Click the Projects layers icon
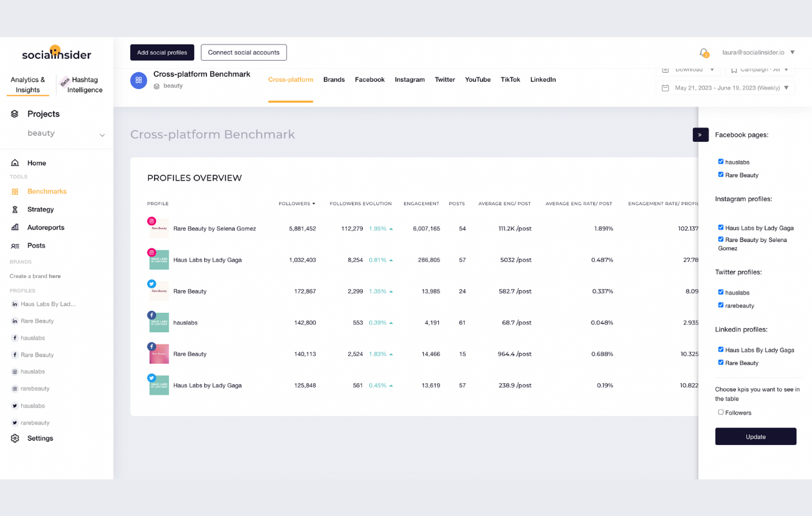 (x=15, y=114)
